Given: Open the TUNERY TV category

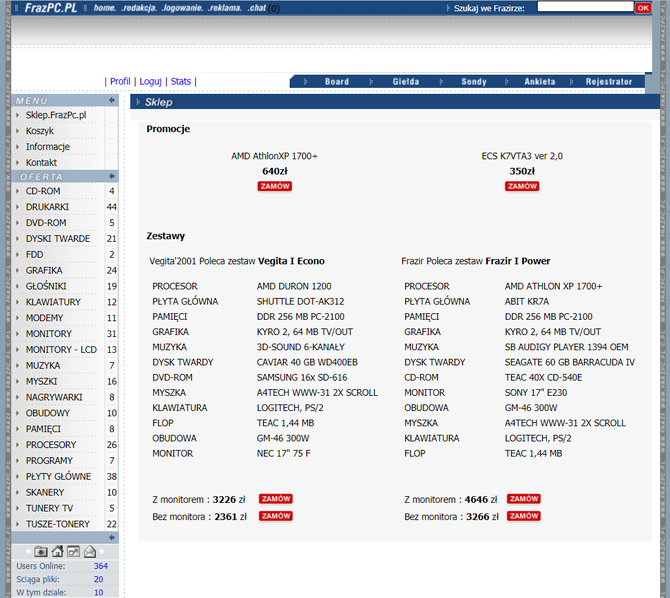Looking at the screenshot, I should click(x=49, y=507).
